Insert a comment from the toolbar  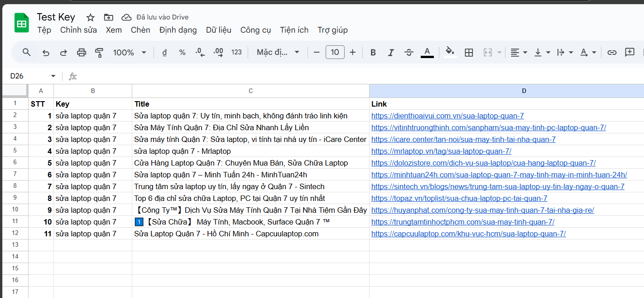(x=630, y=52)
